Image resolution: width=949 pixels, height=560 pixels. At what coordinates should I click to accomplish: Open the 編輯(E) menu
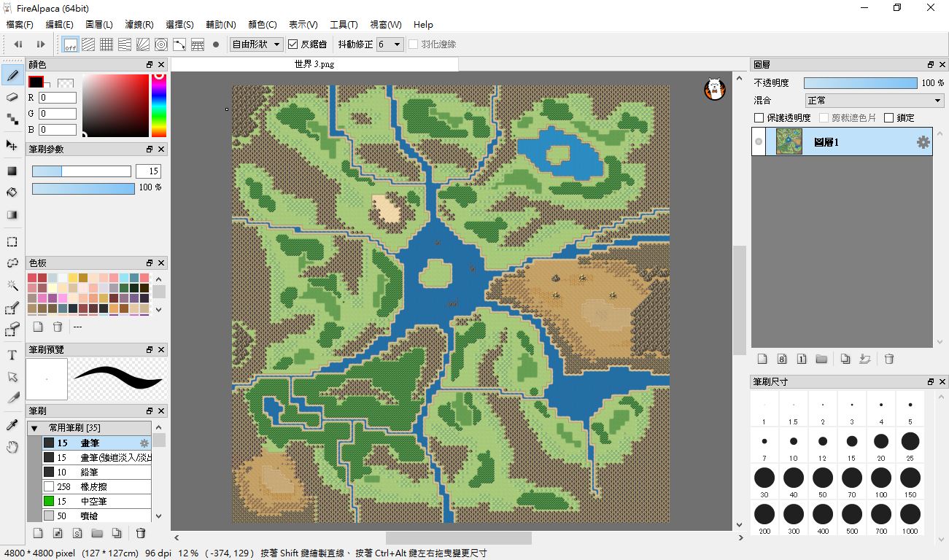point(60,24)
